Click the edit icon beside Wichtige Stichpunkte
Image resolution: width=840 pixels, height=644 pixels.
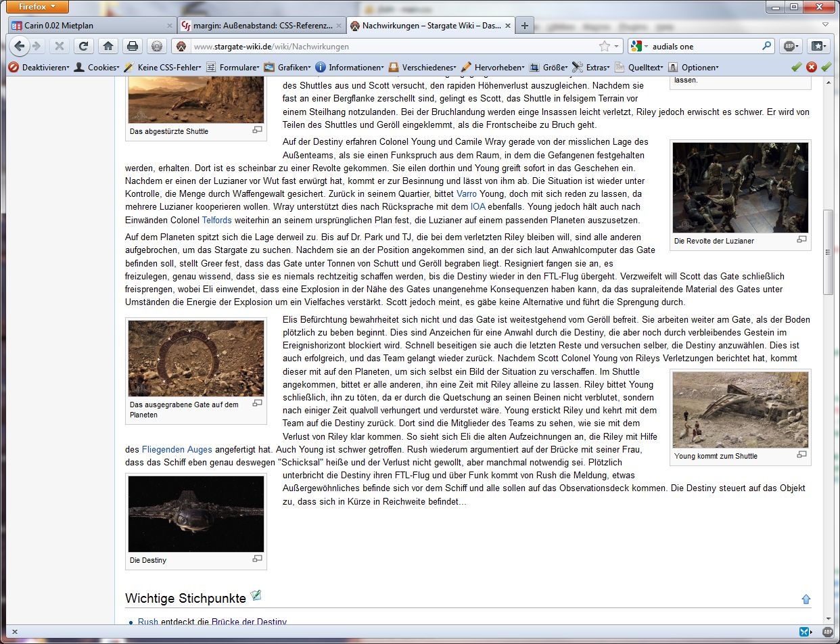[x=256, y=596]
